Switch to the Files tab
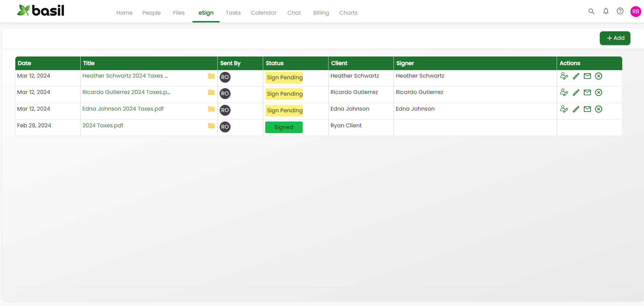Screen dimensions: 644x306 (179, 13)
